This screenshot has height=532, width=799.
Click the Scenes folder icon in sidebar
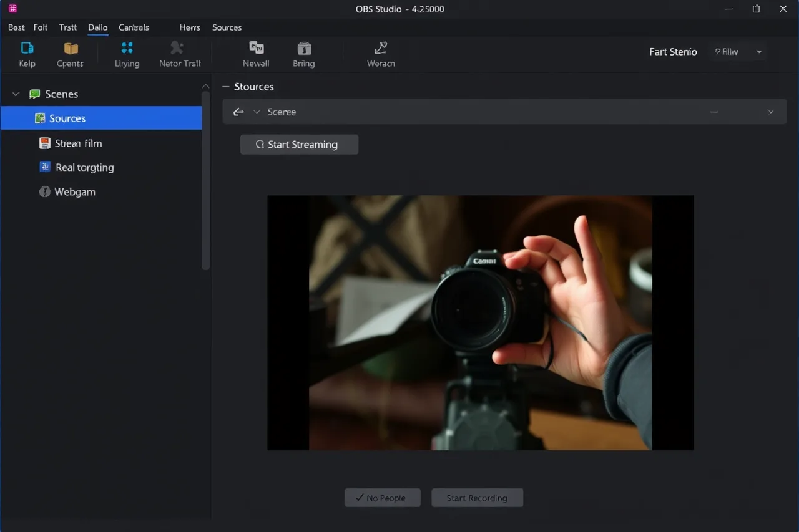(35, 94)
